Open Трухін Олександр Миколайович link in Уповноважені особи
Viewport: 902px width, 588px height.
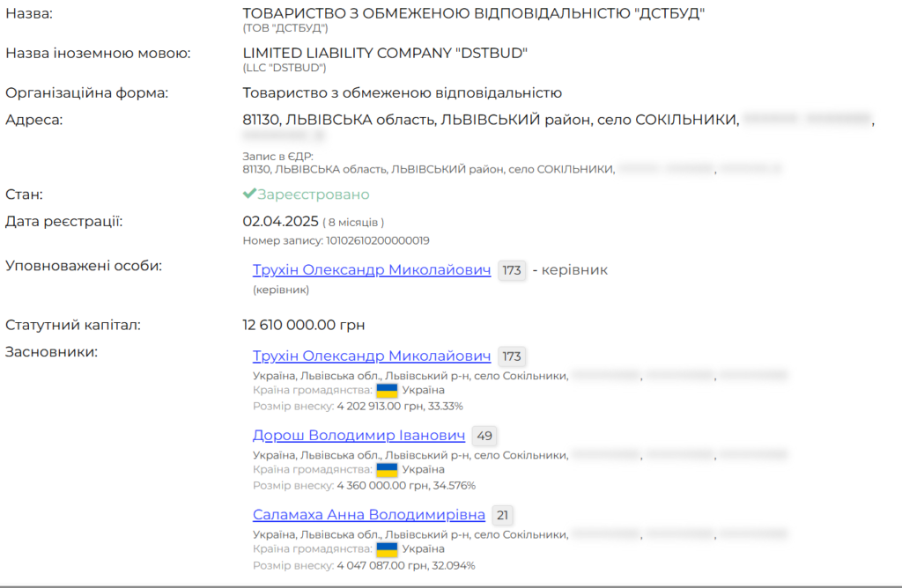[371, 270]
